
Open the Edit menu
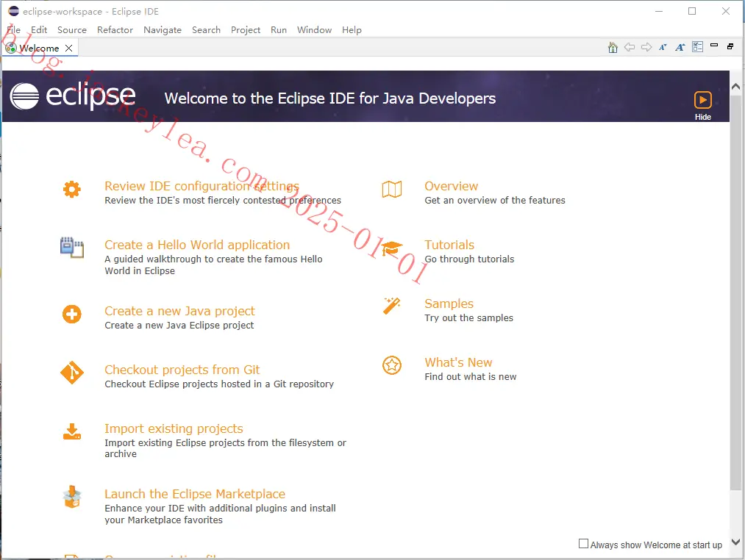pyautogui.click(x=39, y=30)
